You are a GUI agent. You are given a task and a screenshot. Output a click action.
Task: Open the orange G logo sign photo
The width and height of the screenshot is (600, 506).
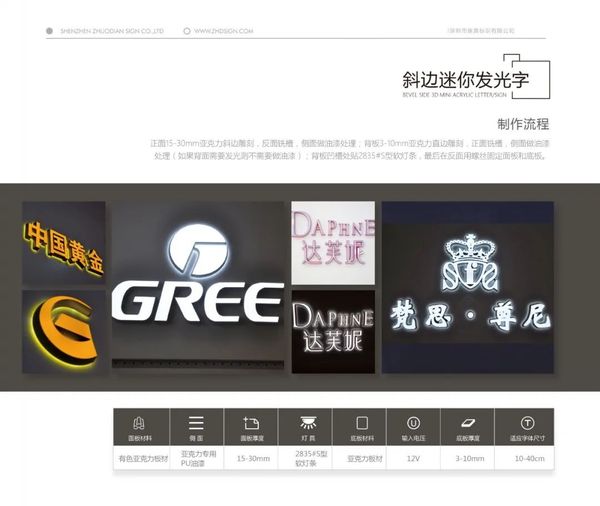(64, 331)
